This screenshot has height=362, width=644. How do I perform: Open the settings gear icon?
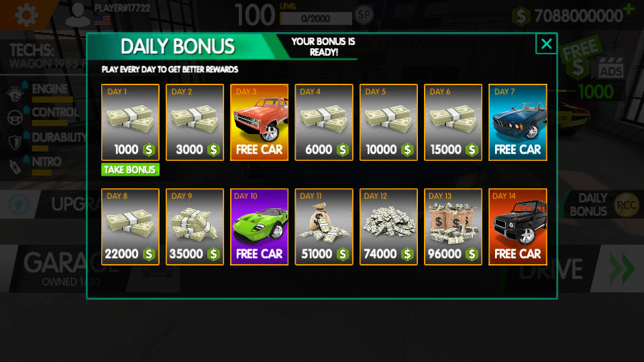tap(26, 15)
